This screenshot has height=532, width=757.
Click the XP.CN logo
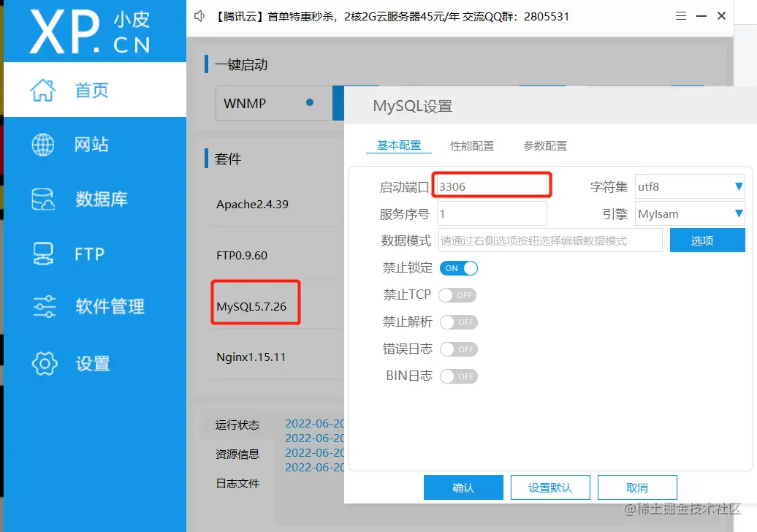pos(90,31)
